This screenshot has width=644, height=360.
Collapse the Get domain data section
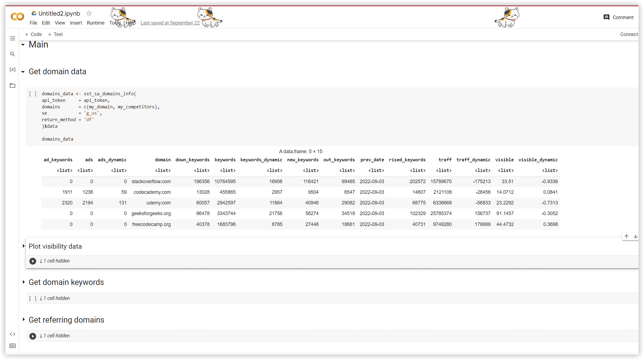point(23,72)
